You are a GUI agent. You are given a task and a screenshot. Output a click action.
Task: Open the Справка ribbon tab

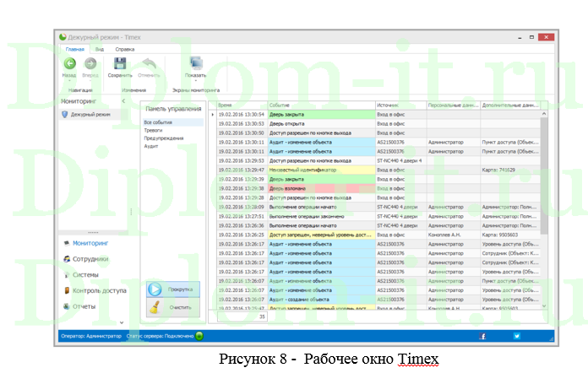125,50
